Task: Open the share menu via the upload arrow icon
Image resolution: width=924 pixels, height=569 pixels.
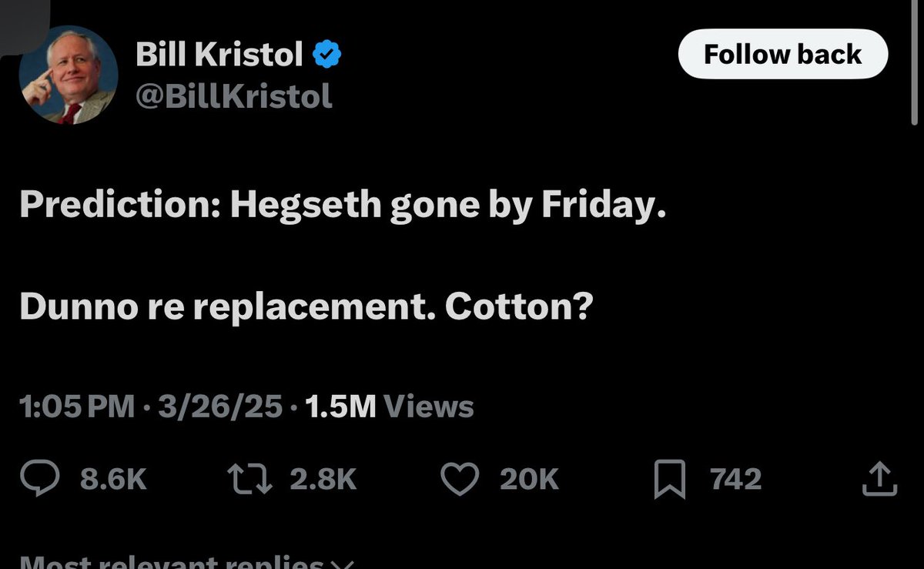Action: tap(878, 479)
